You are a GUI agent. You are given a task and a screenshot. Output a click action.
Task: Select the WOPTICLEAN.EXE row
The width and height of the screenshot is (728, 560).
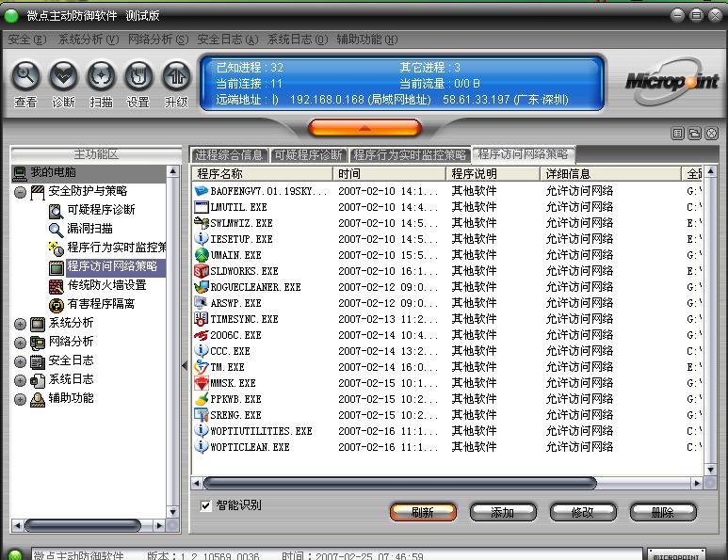point(447,447)
